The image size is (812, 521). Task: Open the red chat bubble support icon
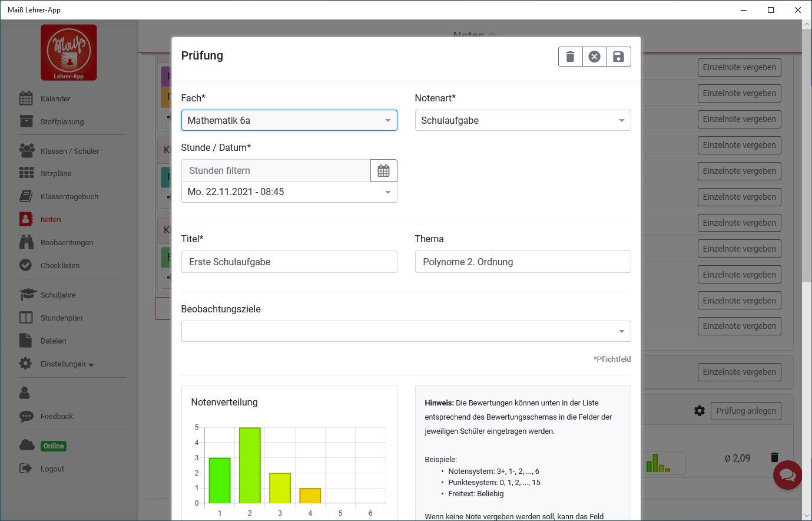click(788, 475)
